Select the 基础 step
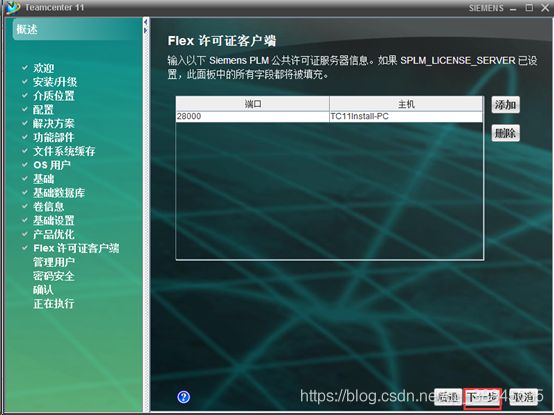 click(x=44, y=179)
